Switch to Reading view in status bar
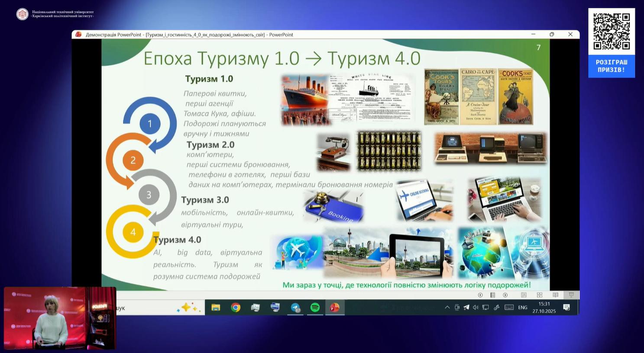This screenshot has width=644, height=353. [555, 295]
